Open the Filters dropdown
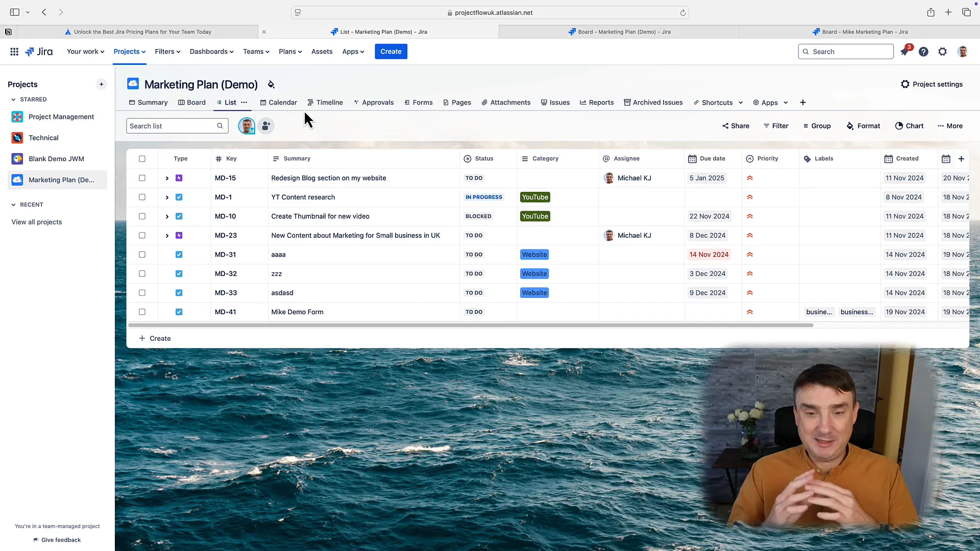The image size is (980, 551). pos(167,52)
